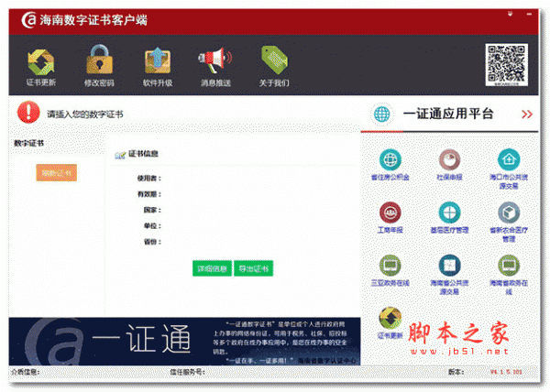Click the 使用者 field label
The image size is (550, 392).
click(x=148, y=179)
